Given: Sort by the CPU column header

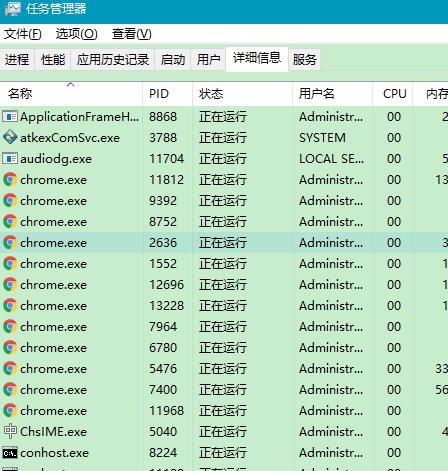Looking at the screenshot, I should point(393,94).
